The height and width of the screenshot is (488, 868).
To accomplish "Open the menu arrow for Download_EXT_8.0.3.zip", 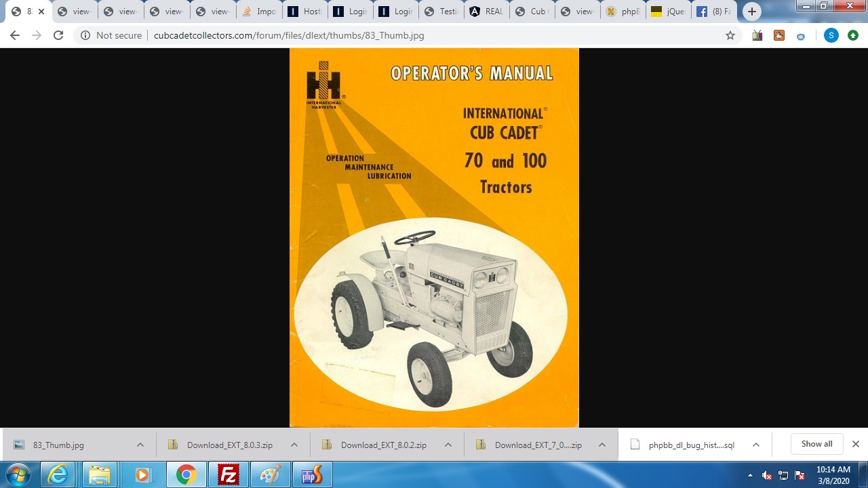I will click(x=294, y=445).
